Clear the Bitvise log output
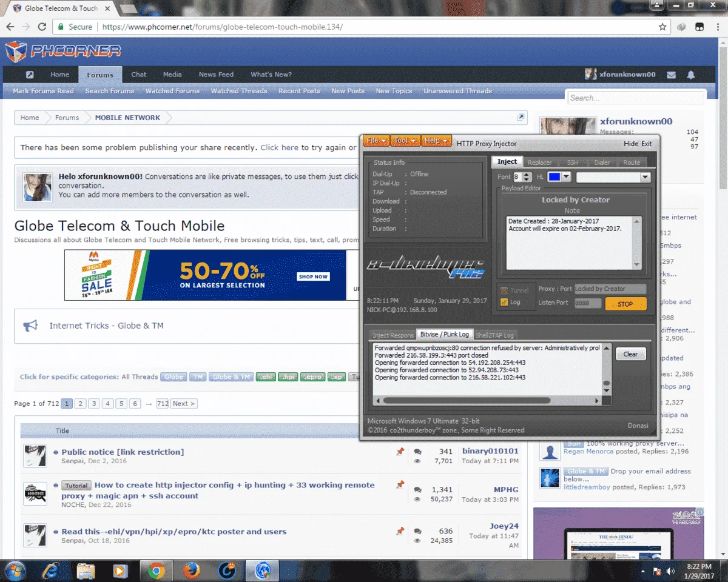The width and height of the screenshot is (728, 582). pyautogui.click(x=631, y=354)
